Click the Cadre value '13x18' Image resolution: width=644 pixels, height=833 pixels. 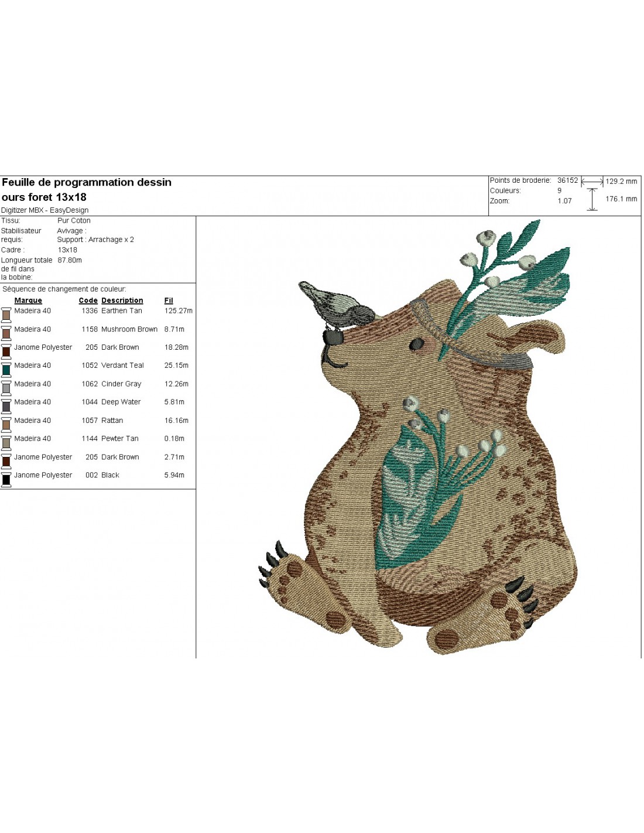coord(67,250)
